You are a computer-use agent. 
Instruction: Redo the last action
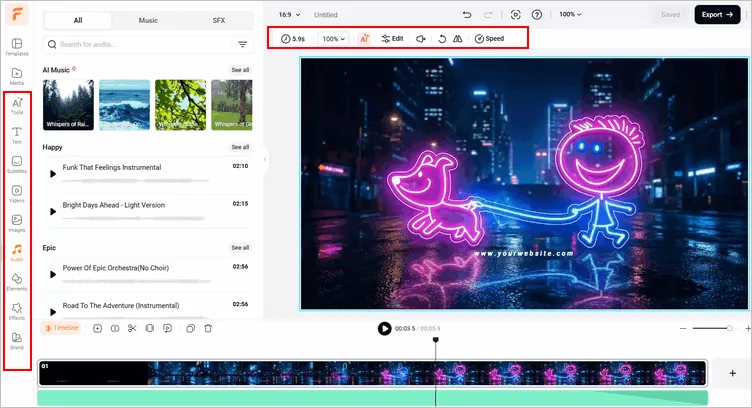[488, 15]
